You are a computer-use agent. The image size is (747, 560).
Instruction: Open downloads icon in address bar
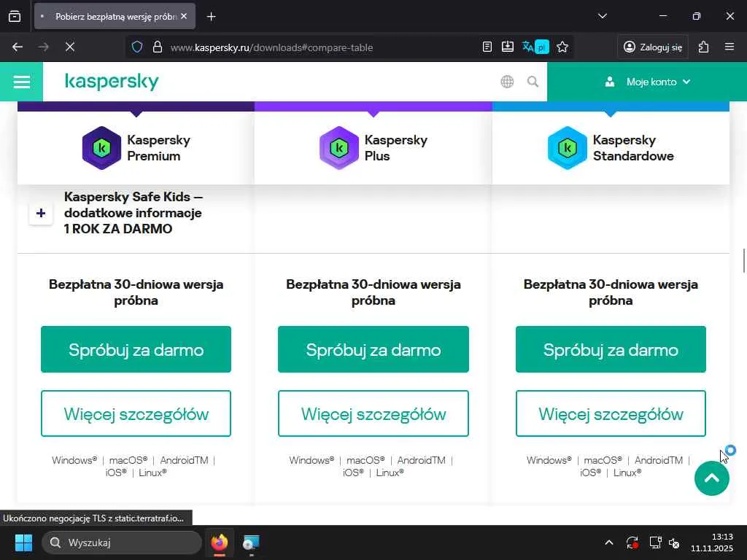coord(508,47)
